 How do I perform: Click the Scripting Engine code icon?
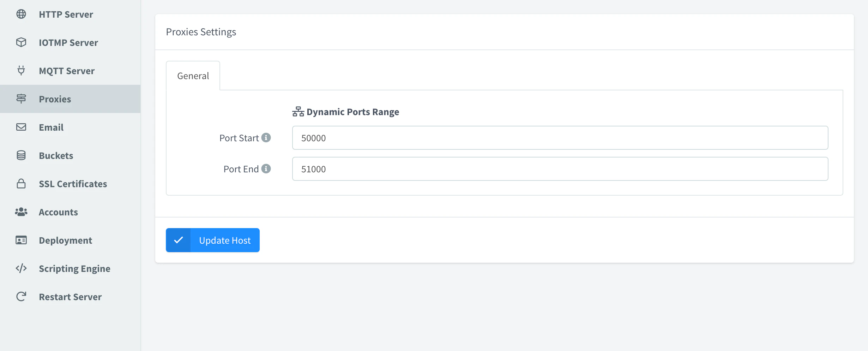point(21,268)
